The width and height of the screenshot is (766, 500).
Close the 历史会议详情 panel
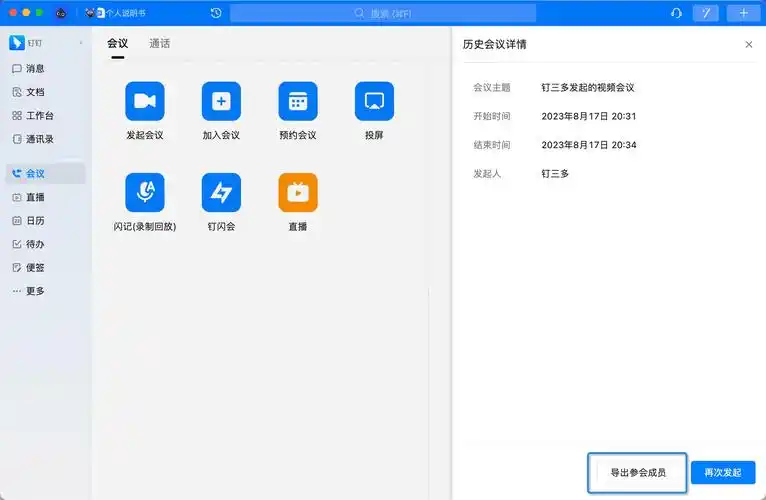[749, 45]
